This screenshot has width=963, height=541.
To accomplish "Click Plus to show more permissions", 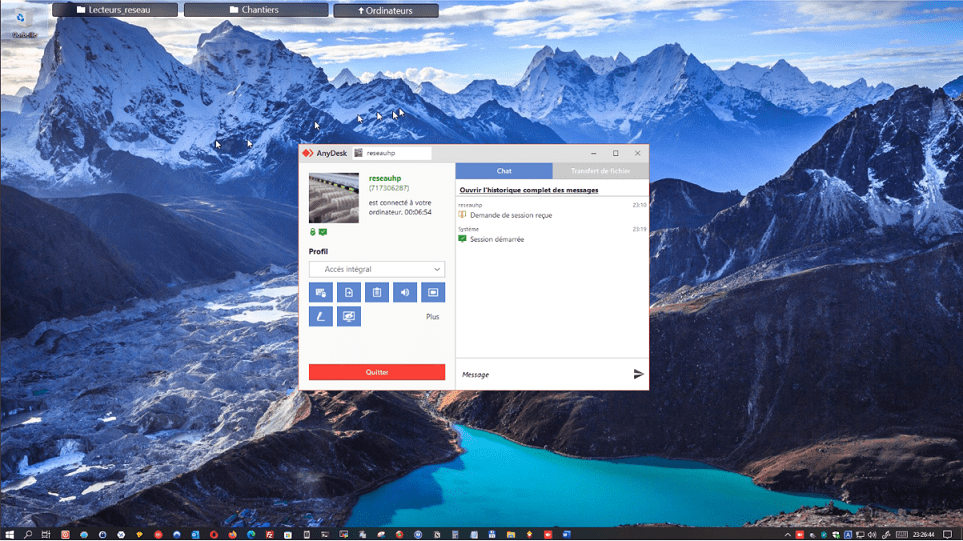I will (x=432, y=317).
